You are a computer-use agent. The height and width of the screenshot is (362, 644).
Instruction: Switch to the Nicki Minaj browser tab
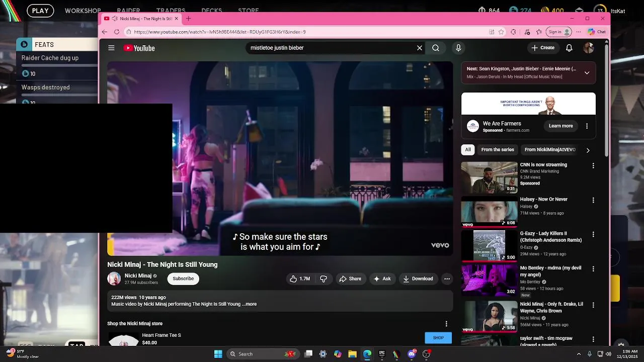click(x=140, y=19)
